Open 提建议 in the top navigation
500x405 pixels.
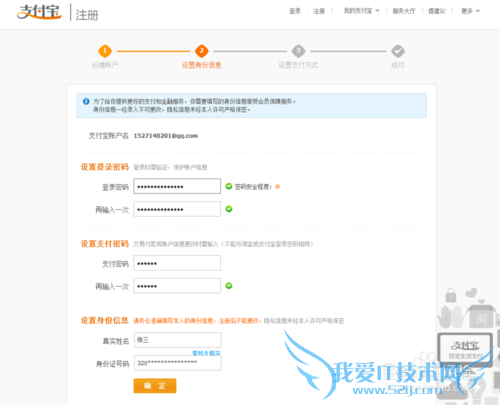click(x=437, y=11)
